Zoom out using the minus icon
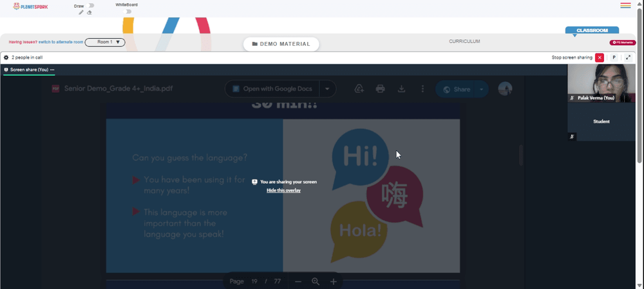 pos(298,282)
